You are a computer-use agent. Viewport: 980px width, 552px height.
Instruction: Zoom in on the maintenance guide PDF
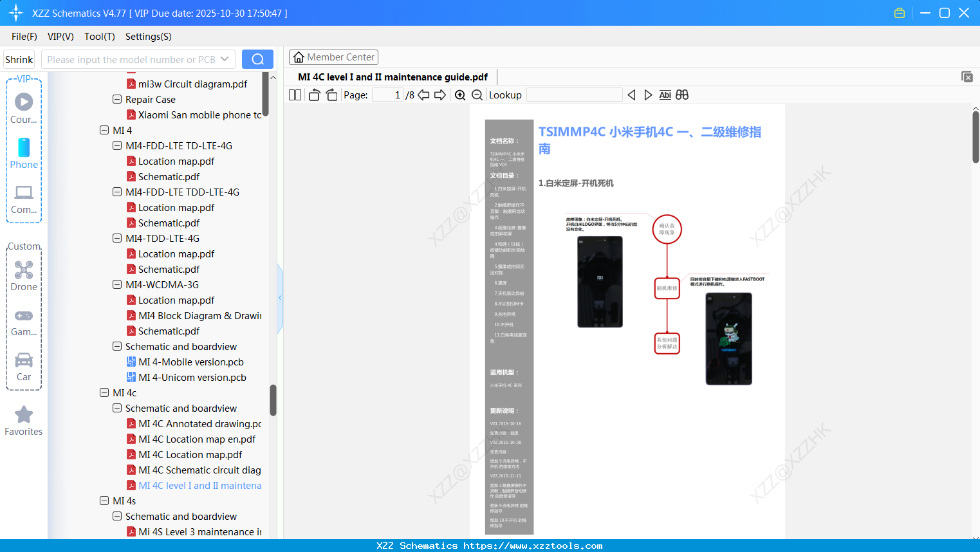click(x=460, y=94)
